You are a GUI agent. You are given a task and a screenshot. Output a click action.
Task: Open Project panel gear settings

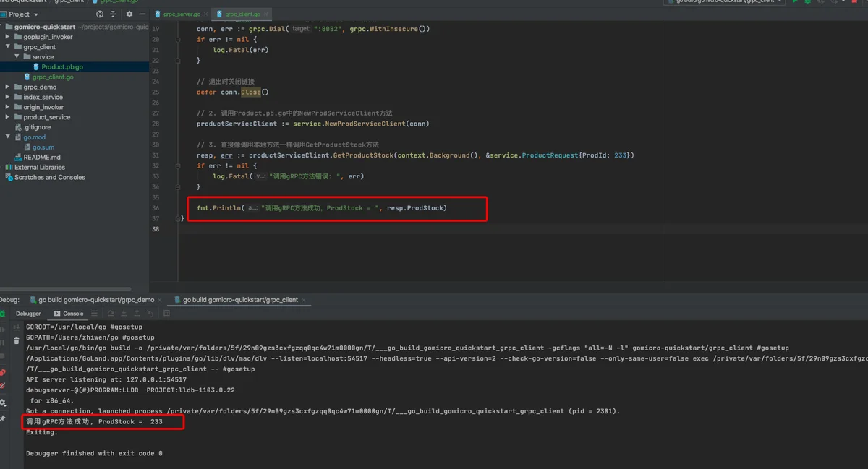(129, 14)
